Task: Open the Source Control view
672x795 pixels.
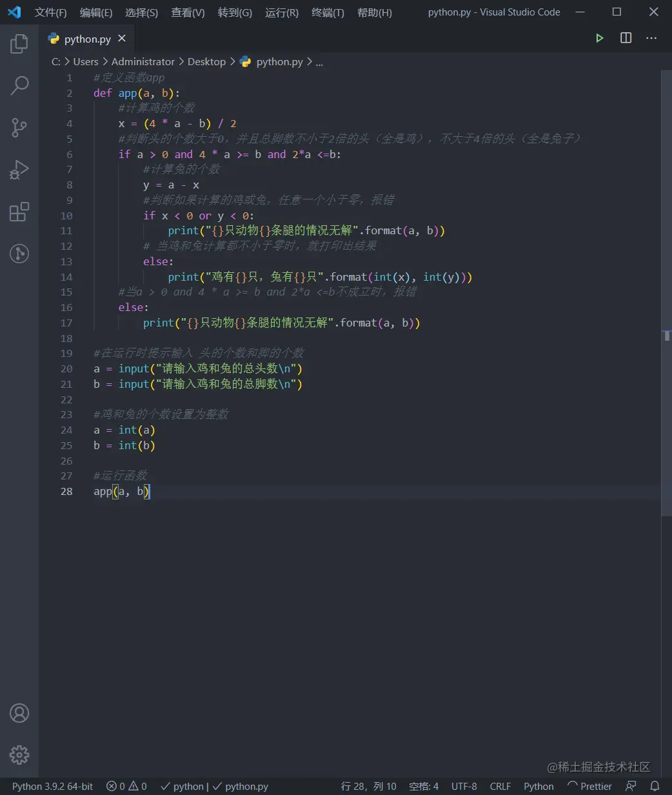Action: (x=19, y=128)
